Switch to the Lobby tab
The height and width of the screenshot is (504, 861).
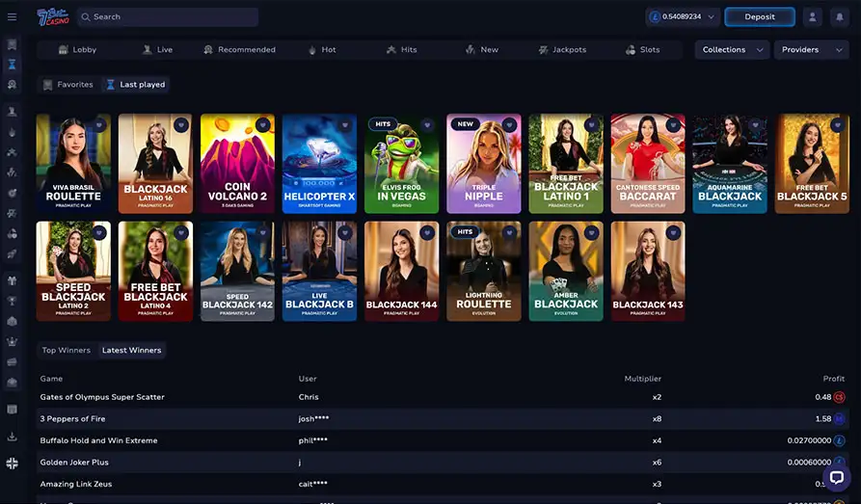(77, 50)
